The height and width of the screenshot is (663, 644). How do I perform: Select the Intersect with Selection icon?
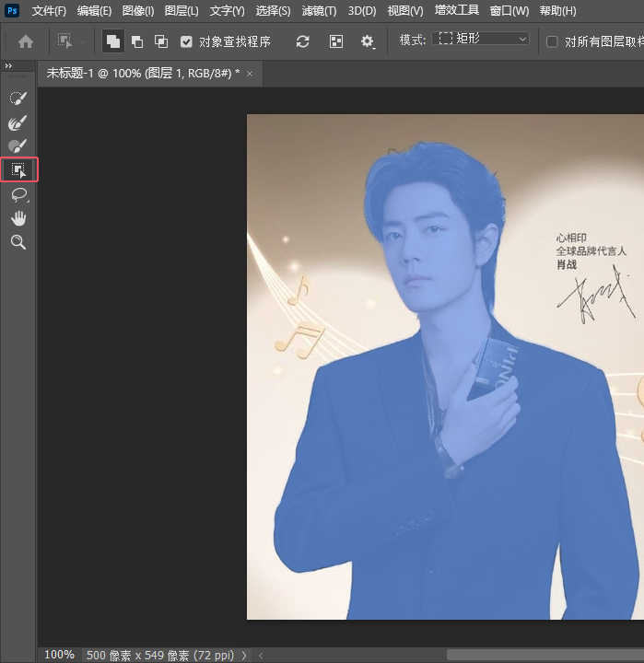(x=161, y=41)
